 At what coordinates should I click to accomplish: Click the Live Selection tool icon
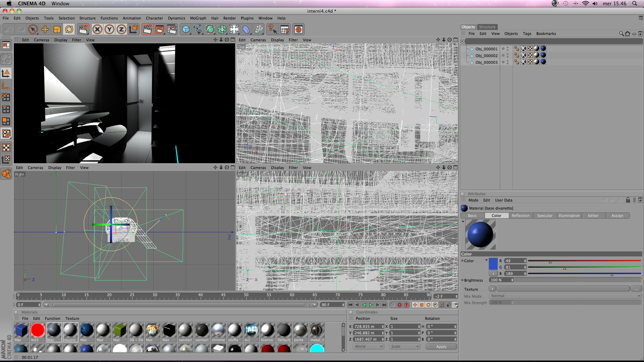(33, 30)
